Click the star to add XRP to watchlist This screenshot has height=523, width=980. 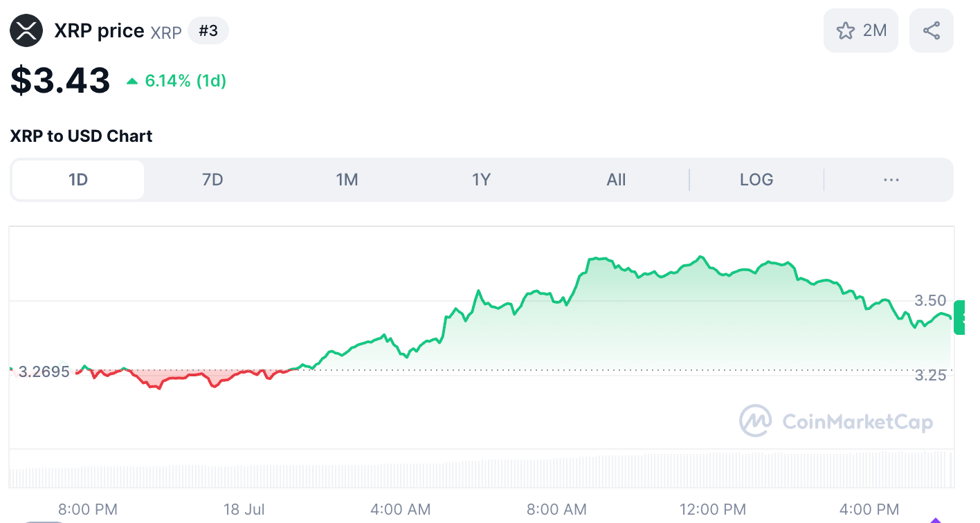point(846,30)
